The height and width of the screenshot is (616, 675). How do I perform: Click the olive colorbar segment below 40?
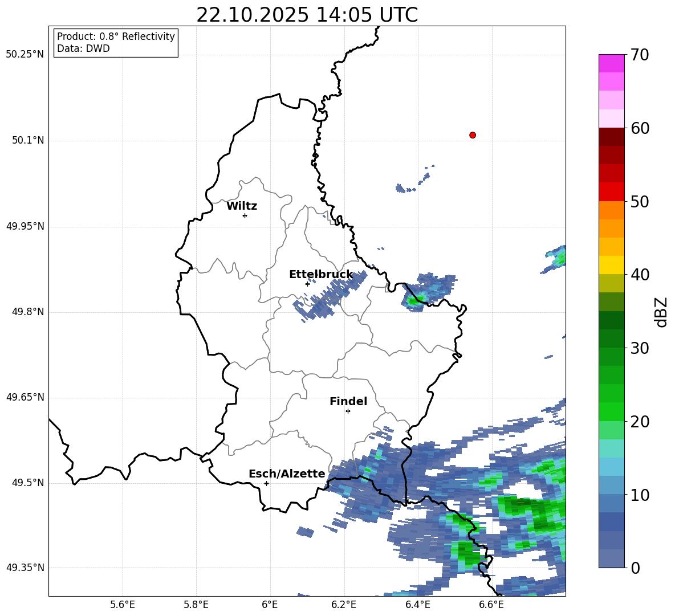[x=611, y=283]
